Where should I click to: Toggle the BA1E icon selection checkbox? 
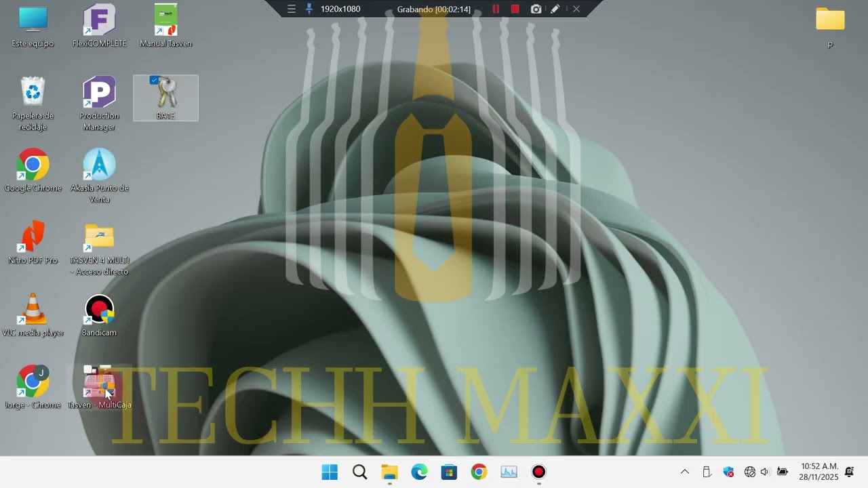[154, 81]
